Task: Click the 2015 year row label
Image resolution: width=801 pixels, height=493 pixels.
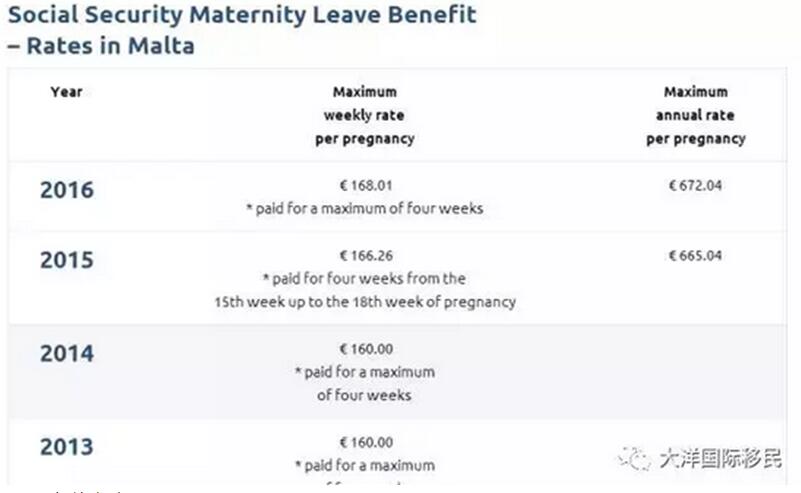Action: click(x=67, y=260)
